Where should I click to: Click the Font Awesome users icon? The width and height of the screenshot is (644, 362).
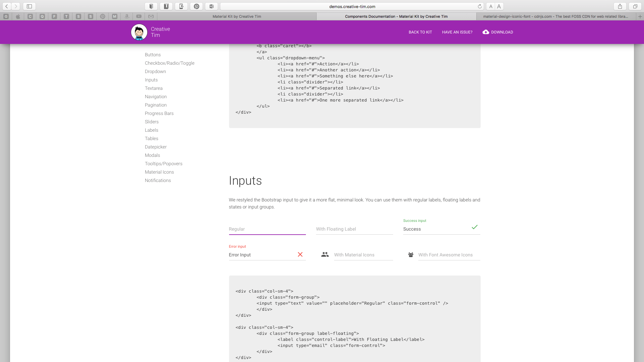pyautogui.click(x=411, y=255)
